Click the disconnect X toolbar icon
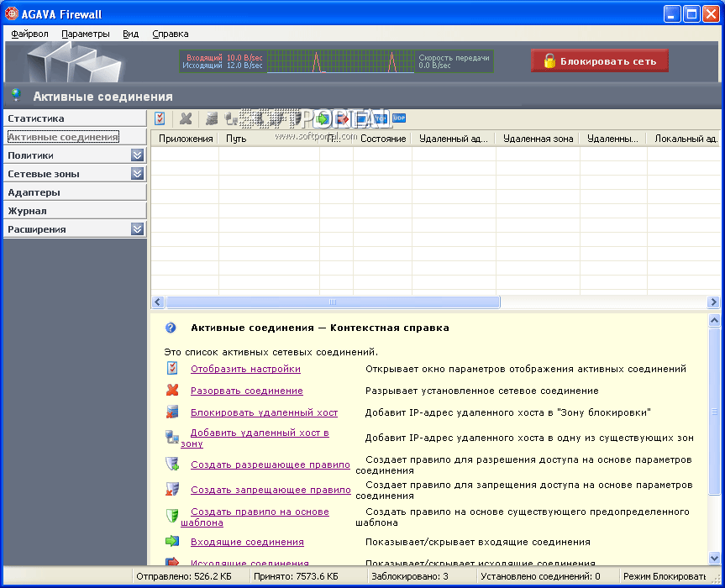725x588 pixels. coord(186,118)
